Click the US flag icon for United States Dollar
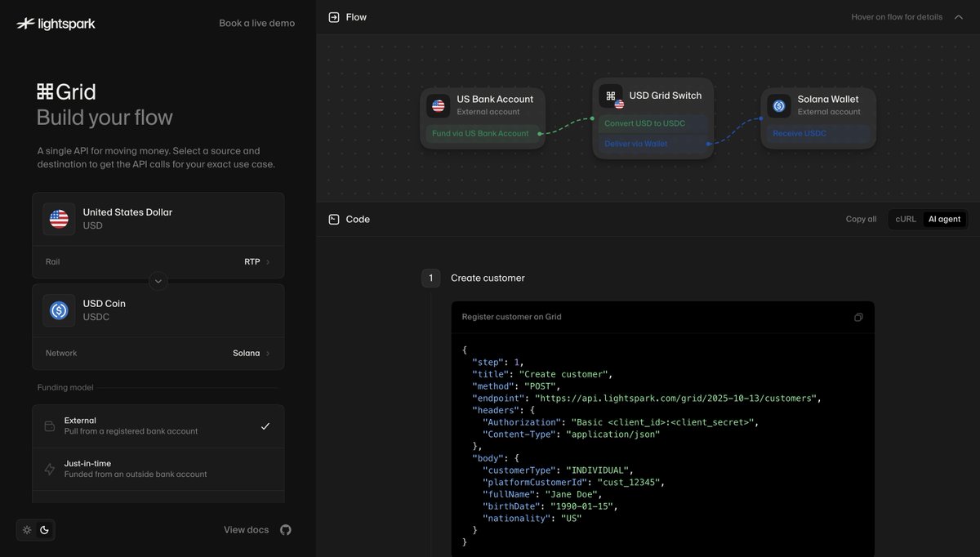Viewport: 980px width, 557px height. tap(59, 219)
